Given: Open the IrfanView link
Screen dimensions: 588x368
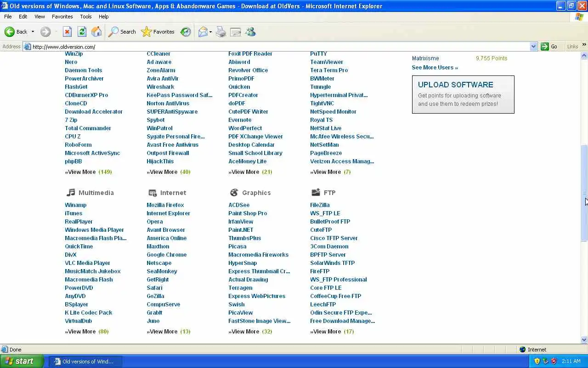Looking at the screenshot, I should click(241, 222).
